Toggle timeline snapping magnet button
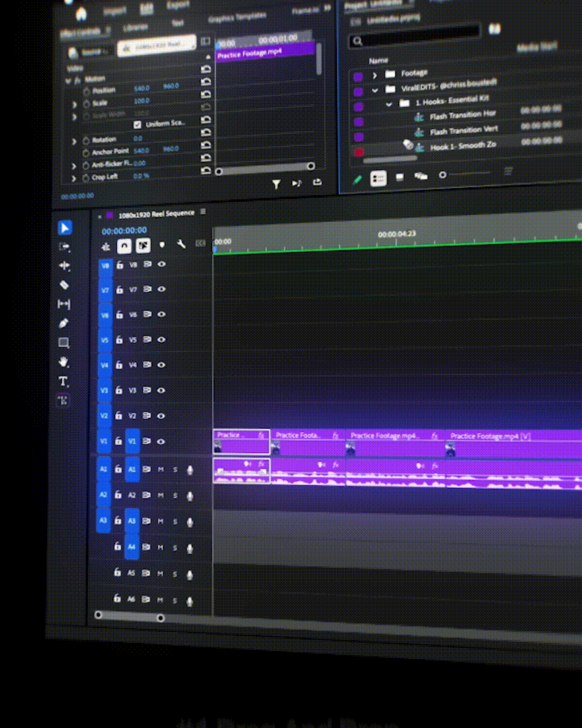The image size is (582, 728). point(125,246)
